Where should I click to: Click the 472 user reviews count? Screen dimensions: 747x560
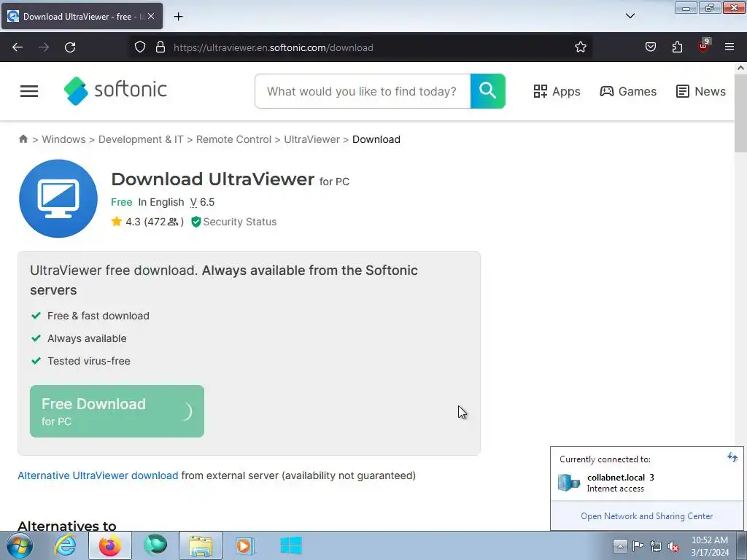point(163,222)
